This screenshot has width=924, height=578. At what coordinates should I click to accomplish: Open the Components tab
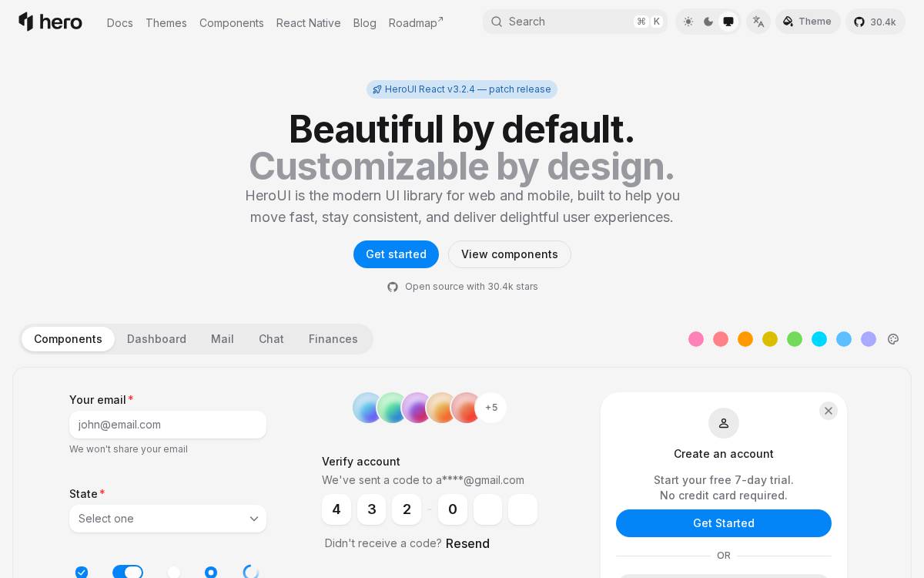click(x=68, y=339)
